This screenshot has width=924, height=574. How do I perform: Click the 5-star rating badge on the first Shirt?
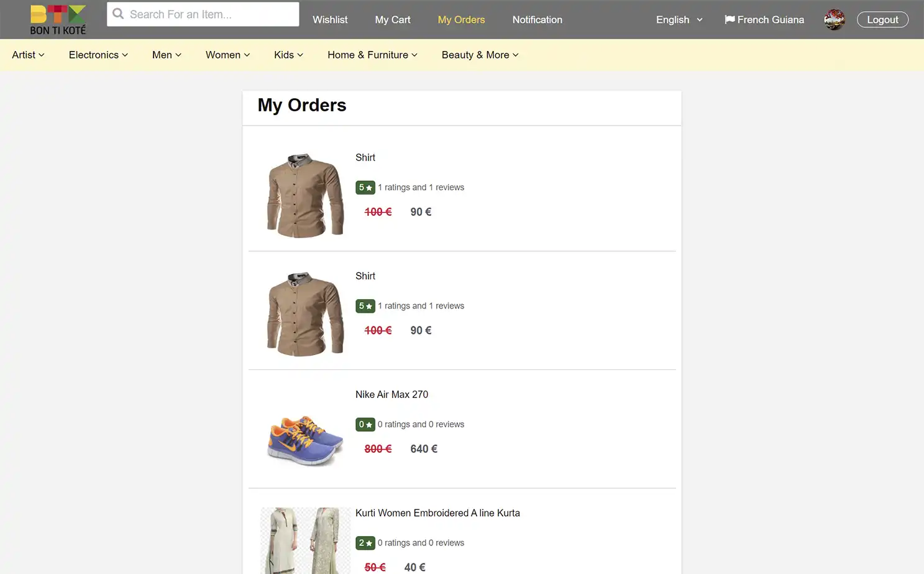[365, 187]
